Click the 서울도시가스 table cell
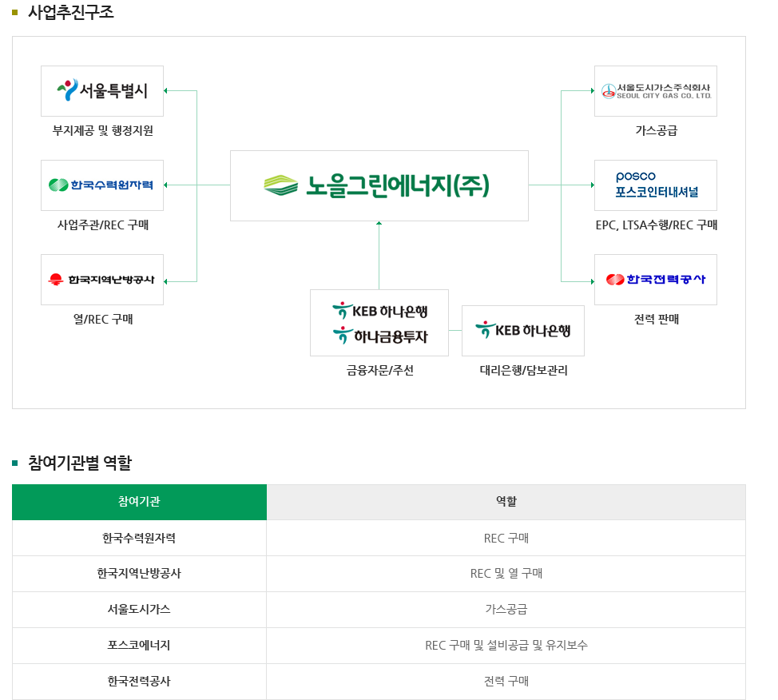 click(x=140, y=610)
